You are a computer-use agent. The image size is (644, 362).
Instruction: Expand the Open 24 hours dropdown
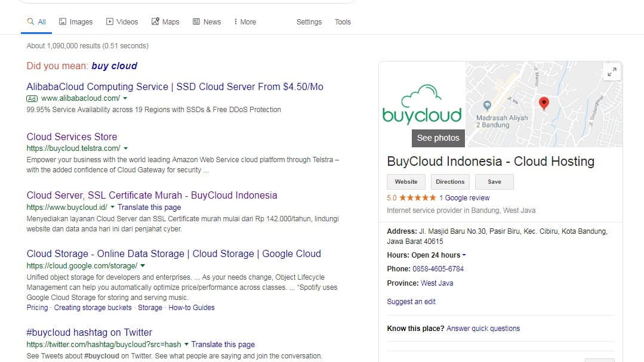tap(464, 255)
